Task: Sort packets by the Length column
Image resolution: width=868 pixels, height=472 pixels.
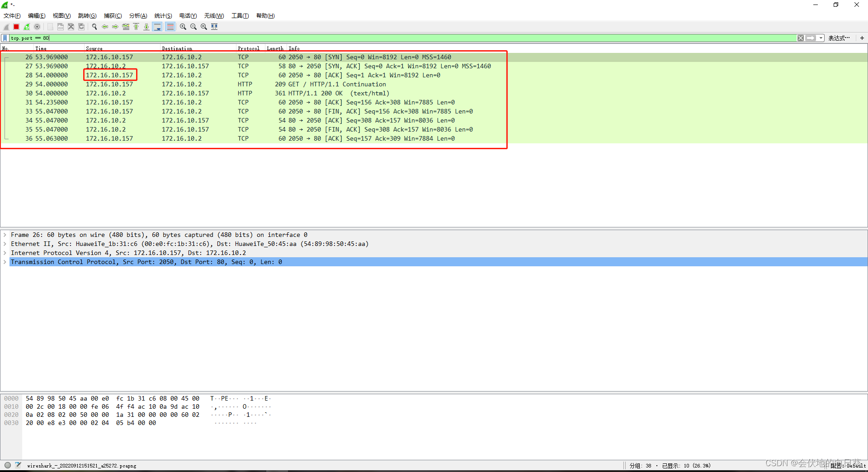Action: pyautogui.click(x=276, y=48)
